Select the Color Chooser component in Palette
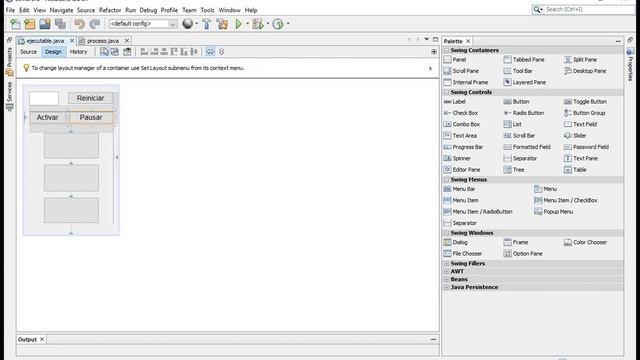Screen dimensions: 640x360 tap(585, 242)
